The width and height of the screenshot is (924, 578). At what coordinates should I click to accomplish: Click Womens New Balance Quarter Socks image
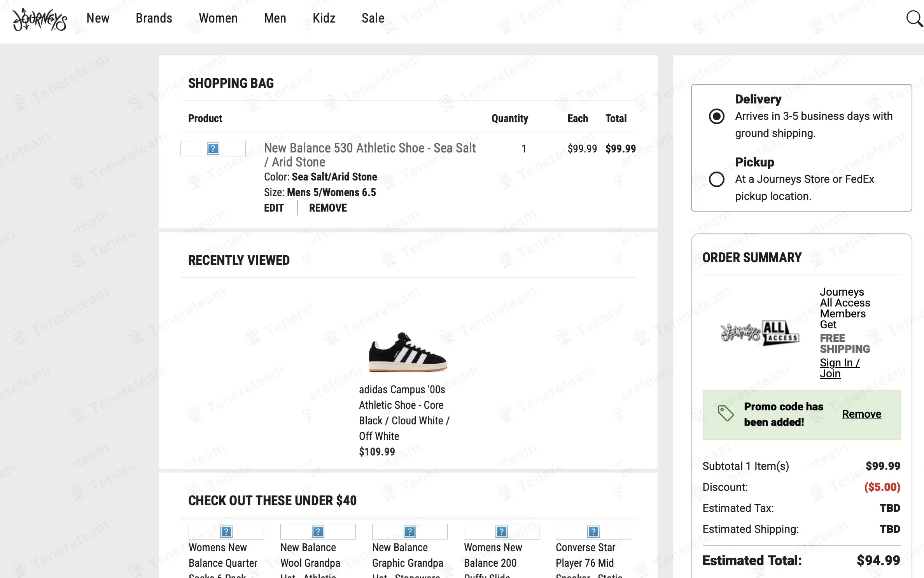click(x=226, y=531)
